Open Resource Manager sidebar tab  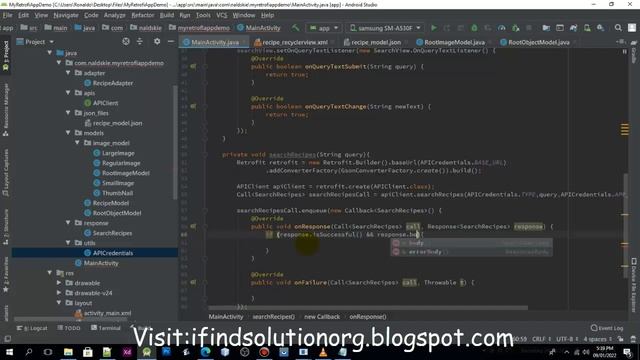point(6,109)
